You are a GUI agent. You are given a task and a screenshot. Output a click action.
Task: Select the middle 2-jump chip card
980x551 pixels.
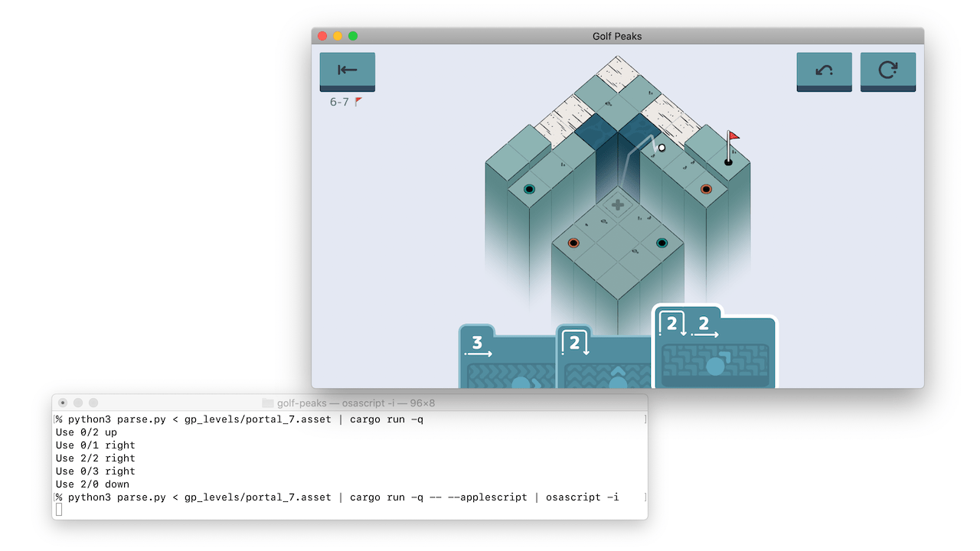[605, 357]
